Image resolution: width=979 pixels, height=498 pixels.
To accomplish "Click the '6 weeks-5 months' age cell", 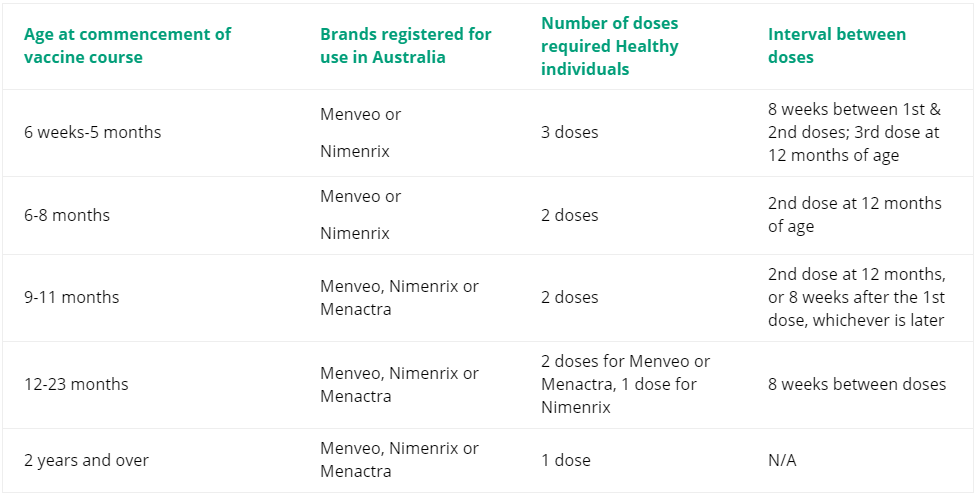I will tap(92, 132).
